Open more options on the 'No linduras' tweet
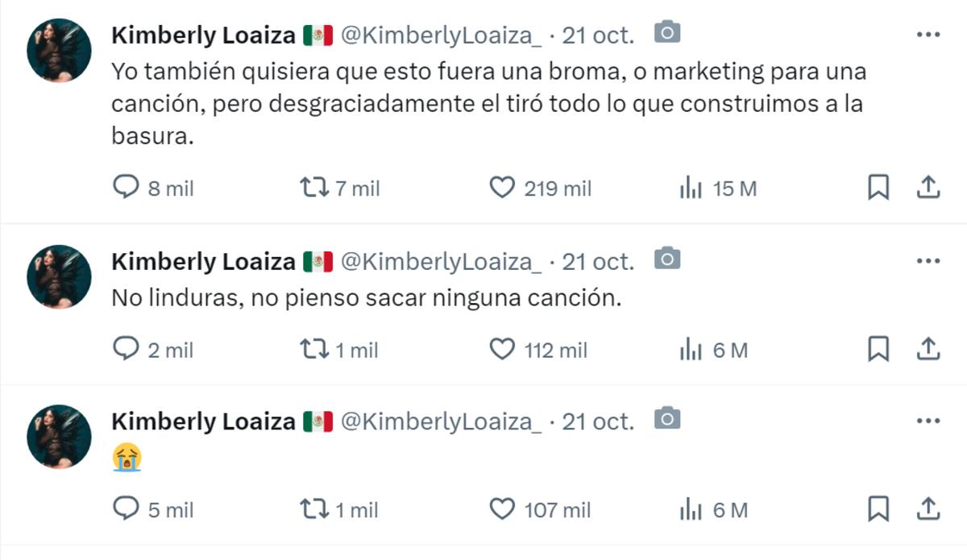The image size is (967, 560). [x=928, y=261]
